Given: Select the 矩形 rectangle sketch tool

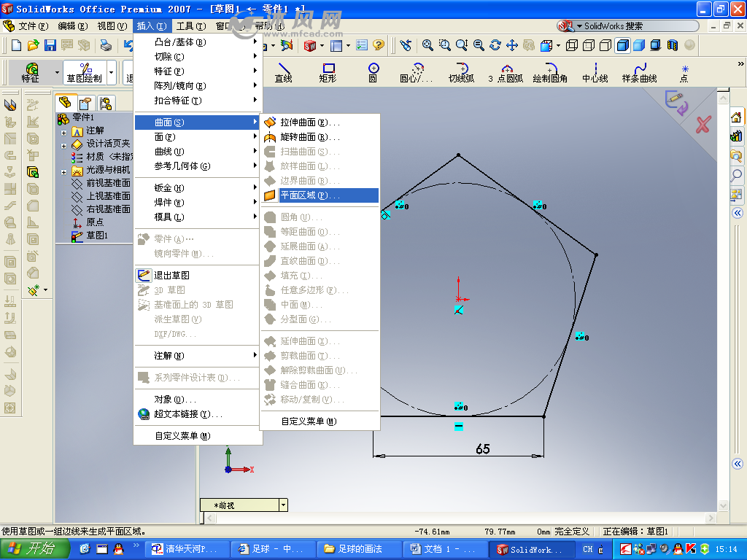Looking at the screenshot, I should pyautogui.click(x=328, y=72).
